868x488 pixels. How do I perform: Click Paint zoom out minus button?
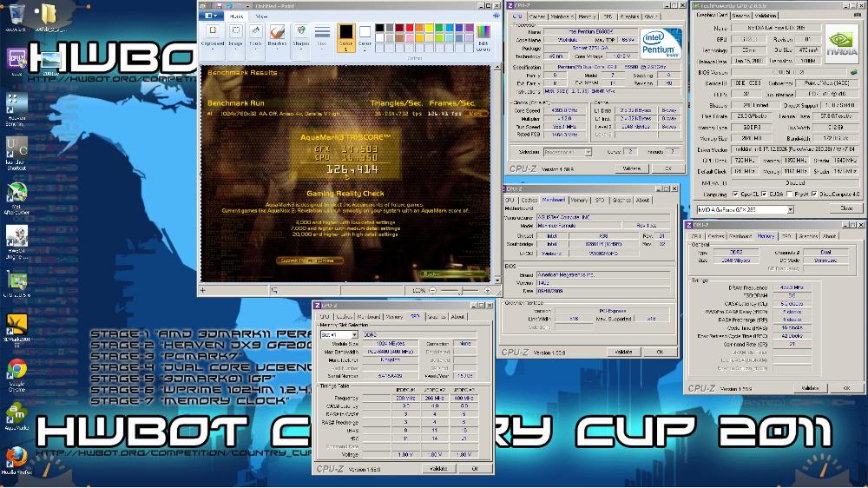pos(433,290)
